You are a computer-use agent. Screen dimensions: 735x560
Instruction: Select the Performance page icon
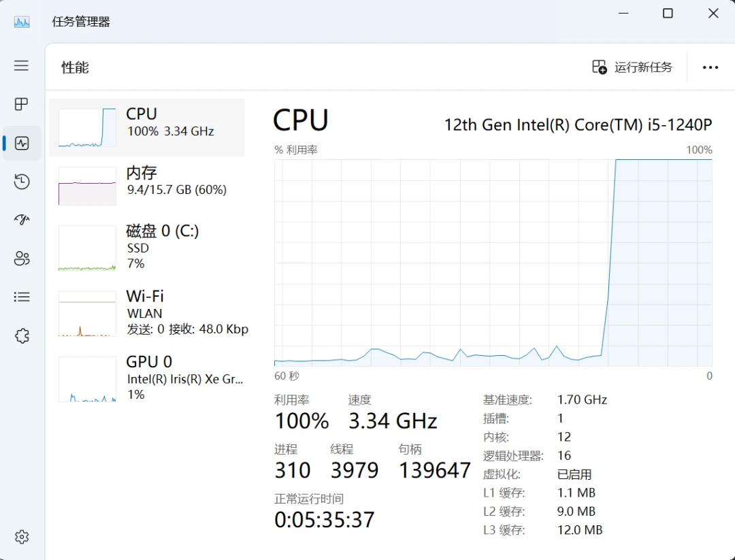click(22, 143)
